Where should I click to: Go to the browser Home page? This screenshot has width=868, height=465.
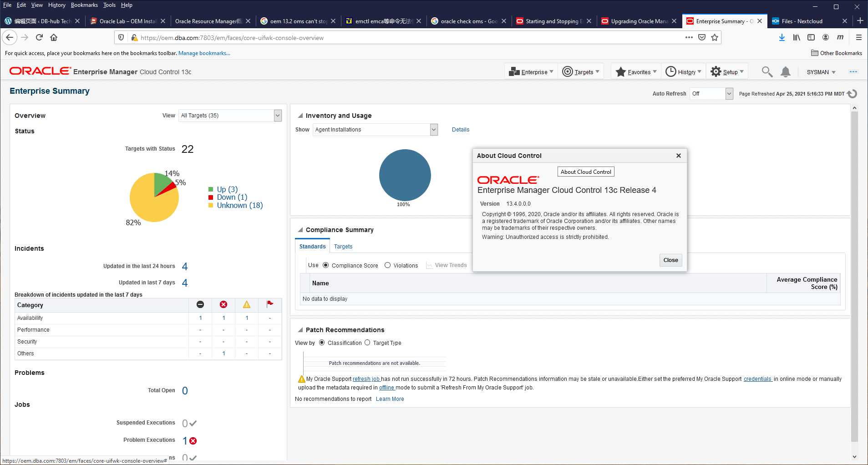pos(54,37)
